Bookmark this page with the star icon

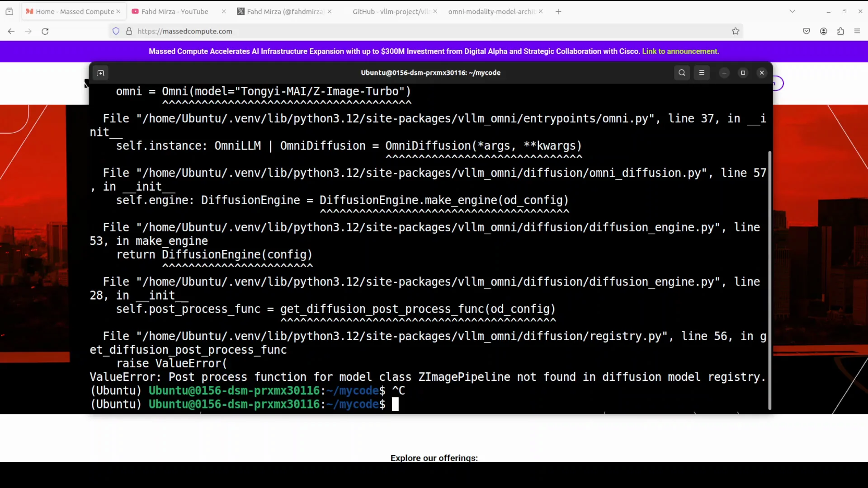coord(736,31)
